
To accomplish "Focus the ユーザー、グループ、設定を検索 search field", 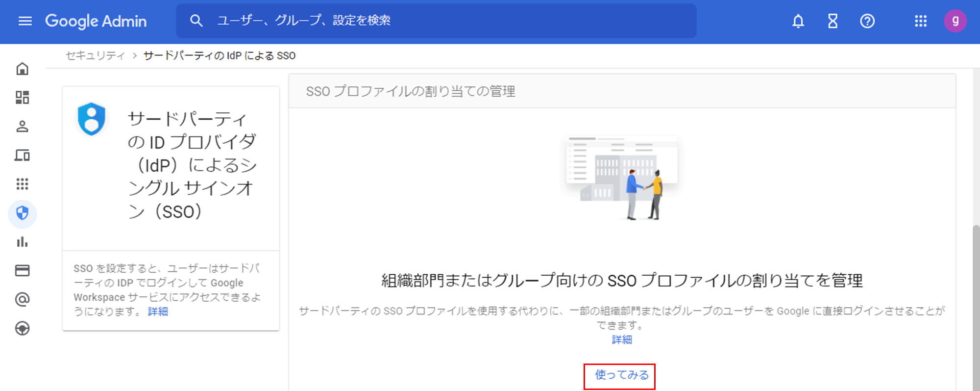I will (x=436, y=21).
